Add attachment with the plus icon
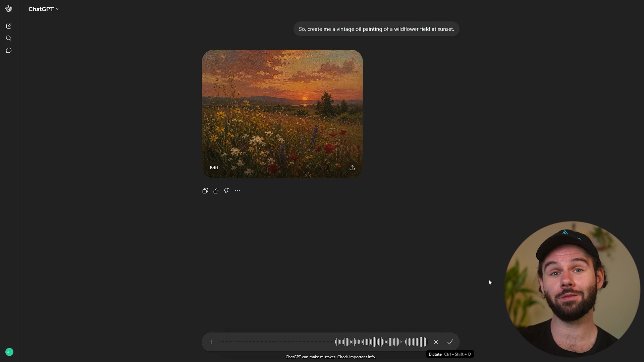 pos(211,342)
